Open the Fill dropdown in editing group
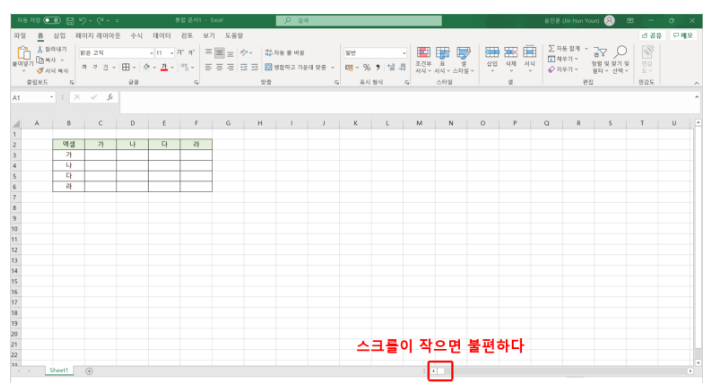The width and height of the screenshot is (713, 388). coord(563,59)
